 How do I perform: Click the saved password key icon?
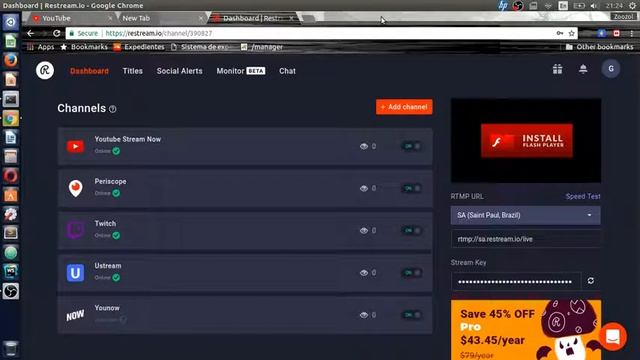pos(560,33)
